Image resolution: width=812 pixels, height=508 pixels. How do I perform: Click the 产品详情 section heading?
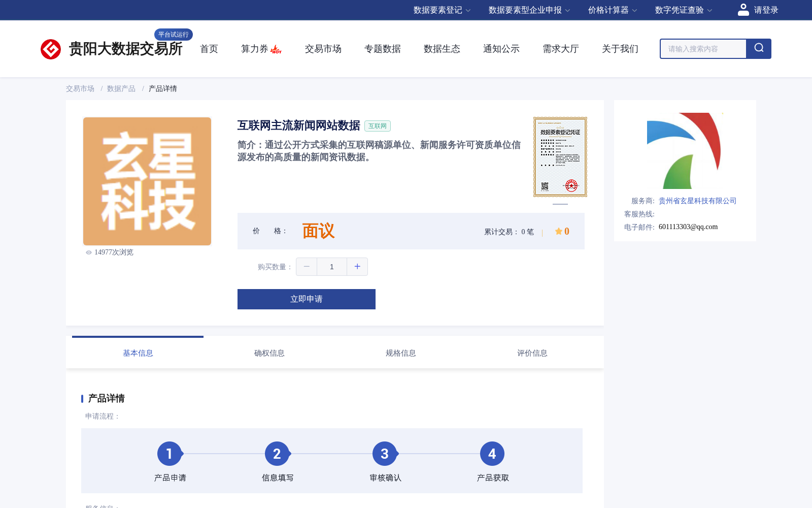tap(107, 398)
